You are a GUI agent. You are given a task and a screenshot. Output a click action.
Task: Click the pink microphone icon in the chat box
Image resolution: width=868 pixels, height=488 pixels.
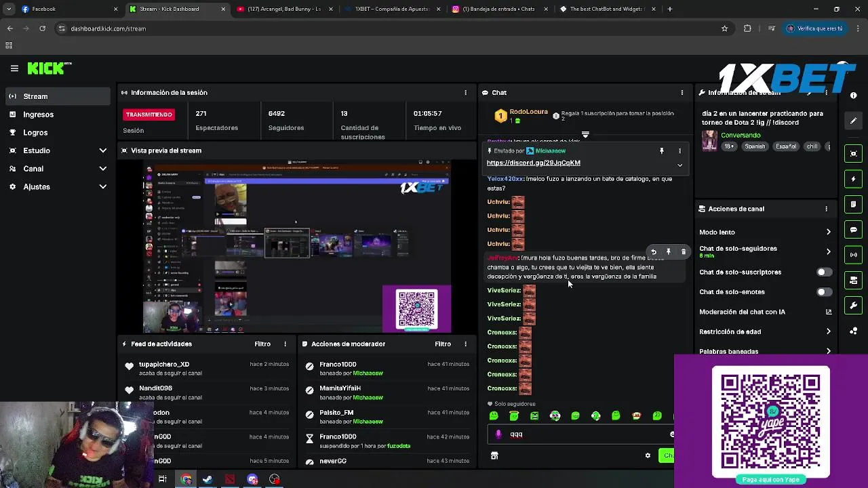(498, 434)
